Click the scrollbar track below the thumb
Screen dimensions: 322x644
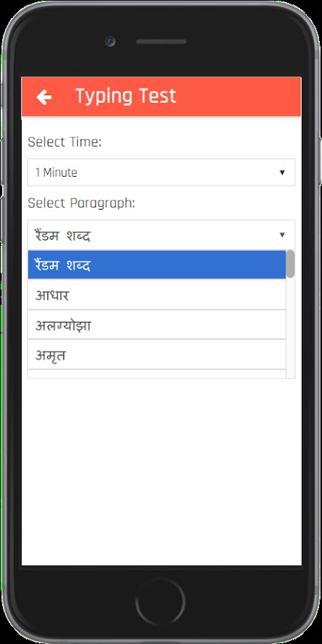tap(291, 328)
